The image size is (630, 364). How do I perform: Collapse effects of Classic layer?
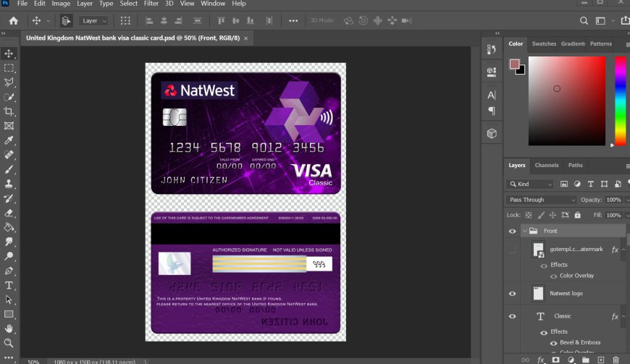click(x=623, y=317)
